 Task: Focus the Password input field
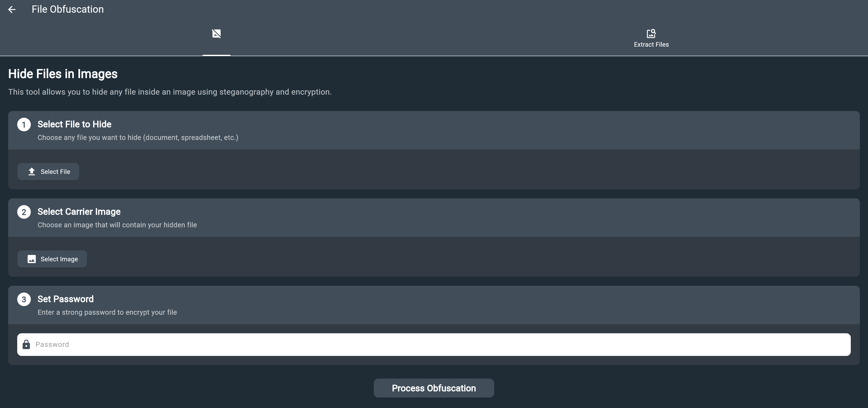point(438,344)
